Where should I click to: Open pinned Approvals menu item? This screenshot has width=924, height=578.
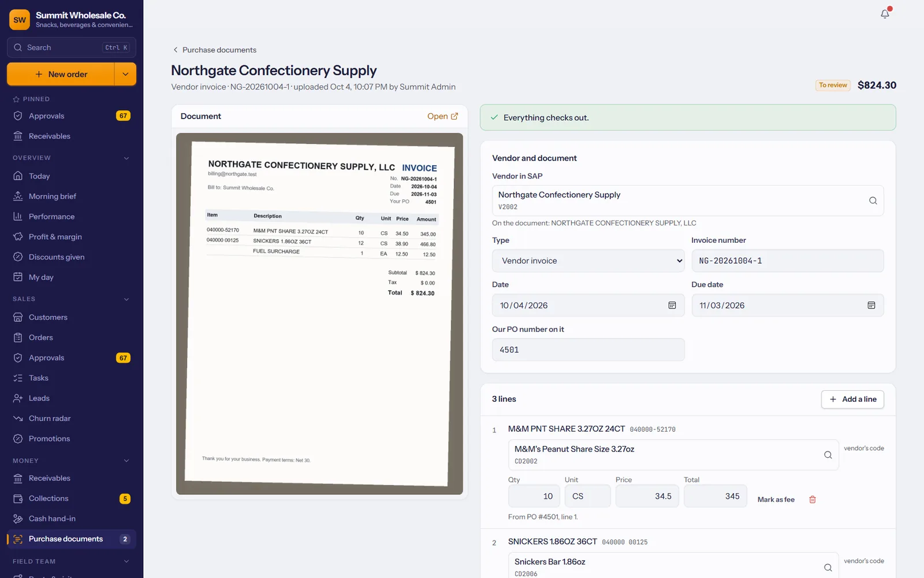point(72,116)
